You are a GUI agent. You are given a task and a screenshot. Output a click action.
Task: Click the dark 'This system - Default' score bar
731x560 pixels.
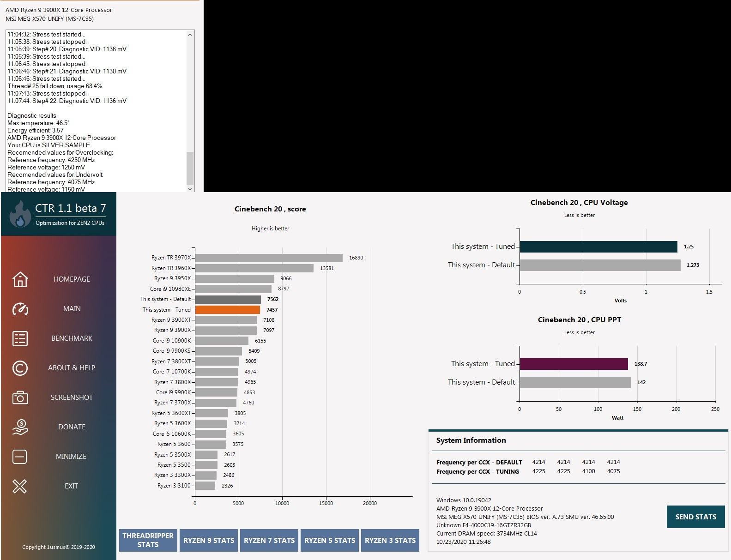[228, 300]
